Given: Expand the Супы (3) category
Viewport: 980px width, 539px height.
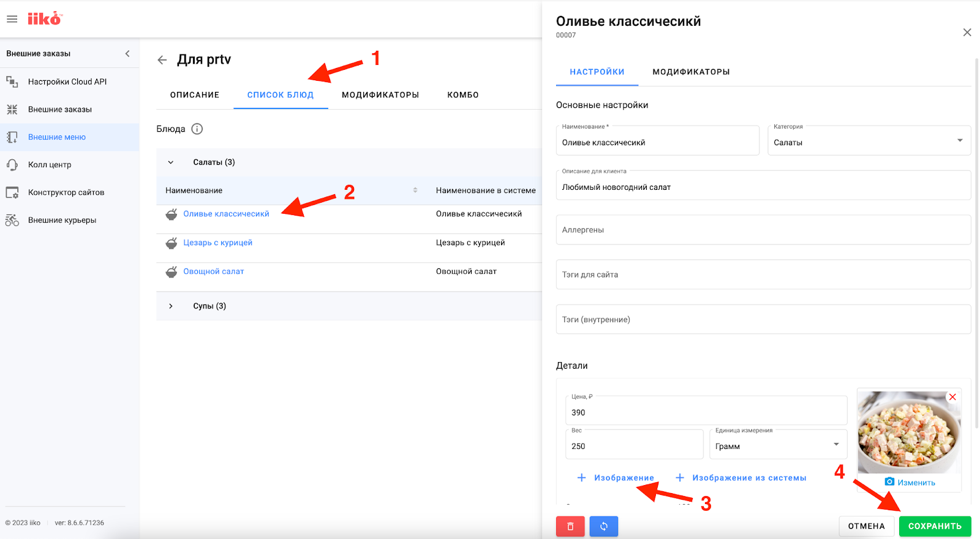Looking at the screenshot, I should tap(171, 306).
